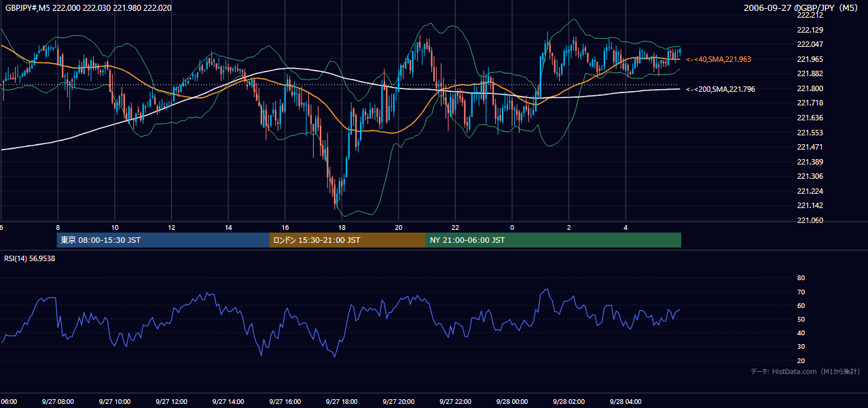Click the 9/27 18:00 bottom time label
Viewport: 868px width, 408px height.
342,402
